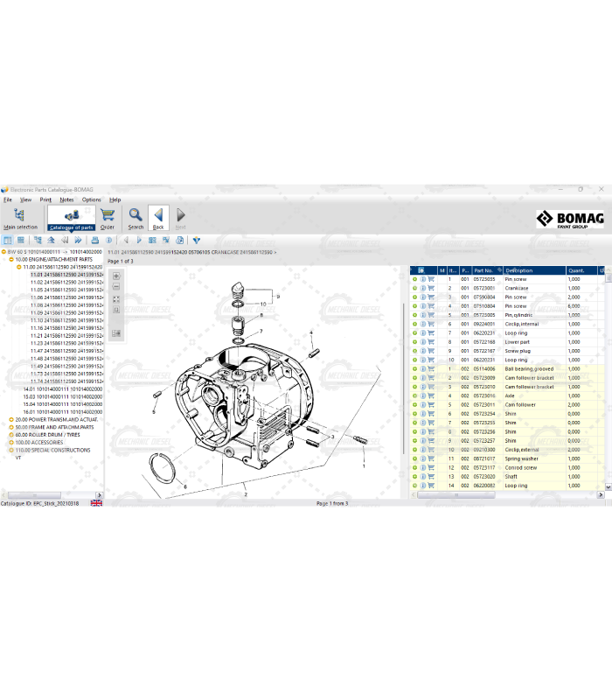Go Back with the blue arrow
Viewport: 612px width, 700px height.
click(x=158, y=217)
